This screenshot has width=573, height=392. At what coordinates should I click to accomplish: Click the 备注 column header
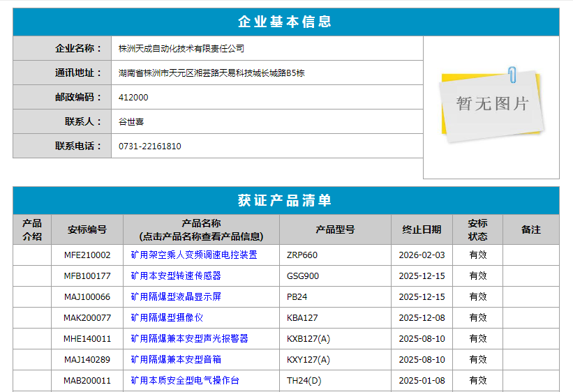pos(531,229)
